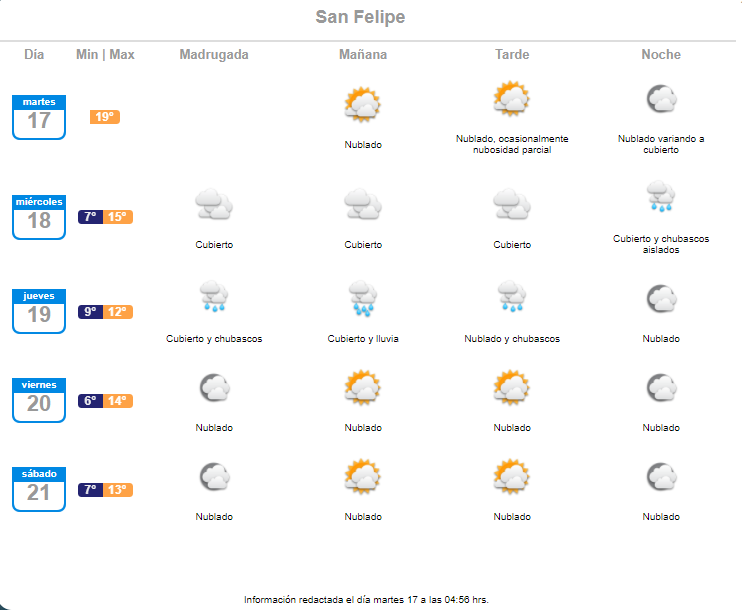Image resolution: width=742 pixels, height=610 pixels.
Task: Click Thursday early-morning showers icon
Action: 214,299
